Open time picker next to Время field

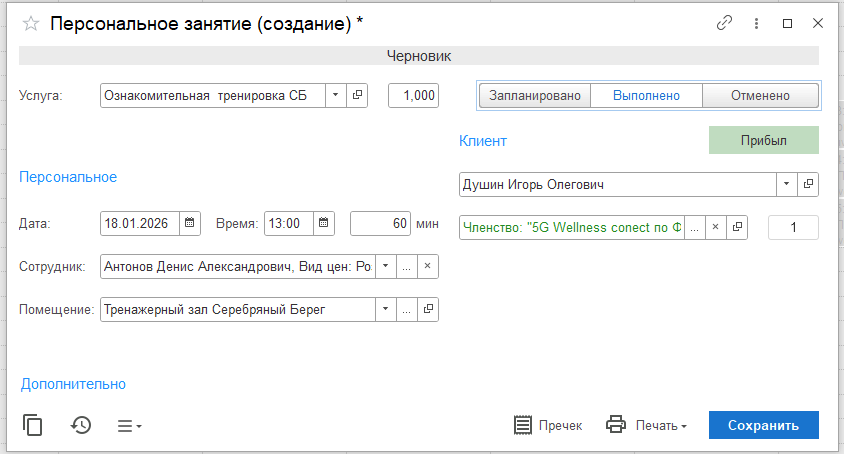pyautogui.click(x=323, y=223)
